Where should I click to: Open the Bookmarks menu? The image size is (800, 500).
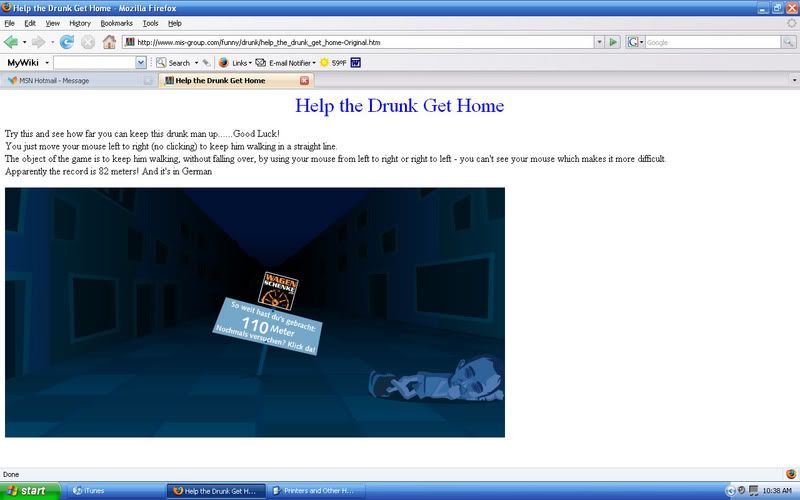(x=116, y=22)
